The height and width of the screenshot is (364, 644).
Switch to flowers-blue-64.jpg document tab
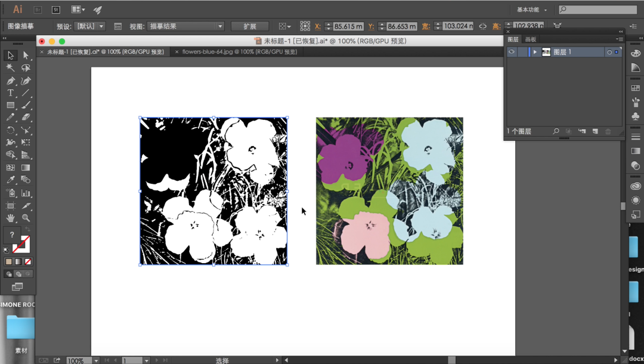(x=240, y=52)
